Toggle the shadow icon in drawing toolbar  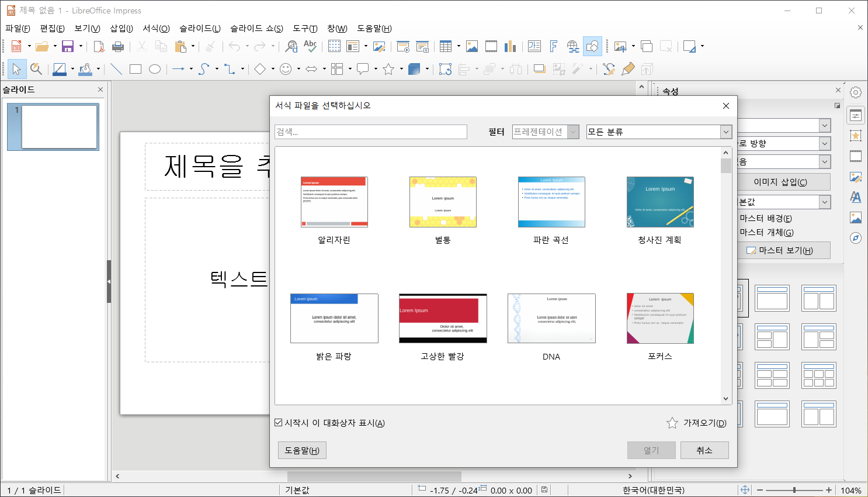click(540, 69)
